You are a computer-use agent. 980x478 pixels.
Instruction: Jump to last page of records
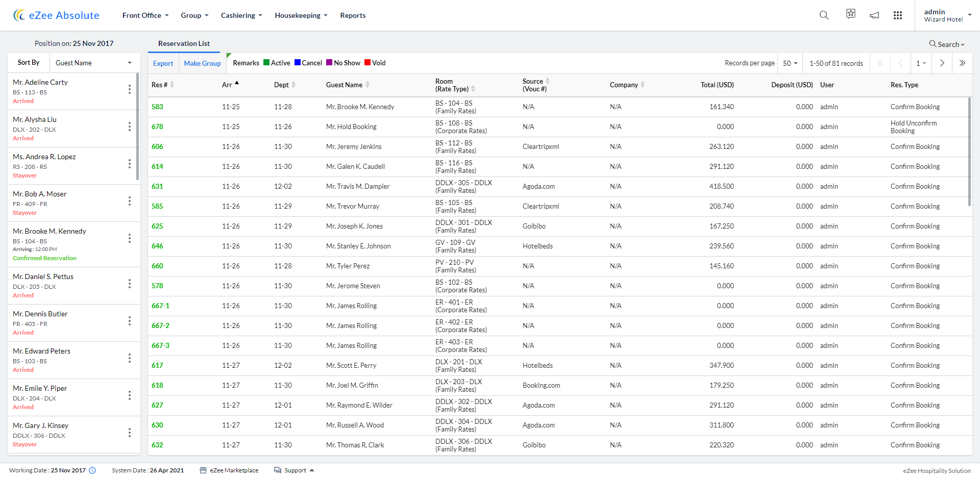click(x=962, y=63)
